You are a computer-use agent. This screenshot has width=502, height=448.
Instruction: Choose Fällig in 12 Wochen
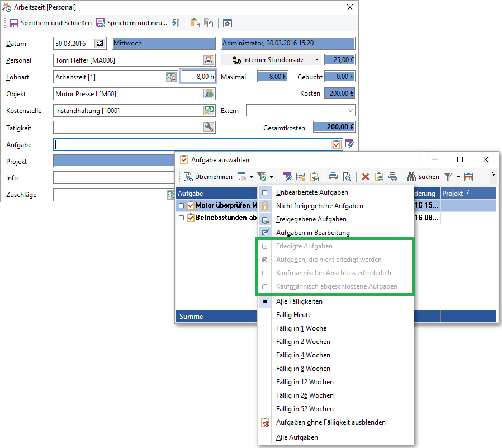335,382
